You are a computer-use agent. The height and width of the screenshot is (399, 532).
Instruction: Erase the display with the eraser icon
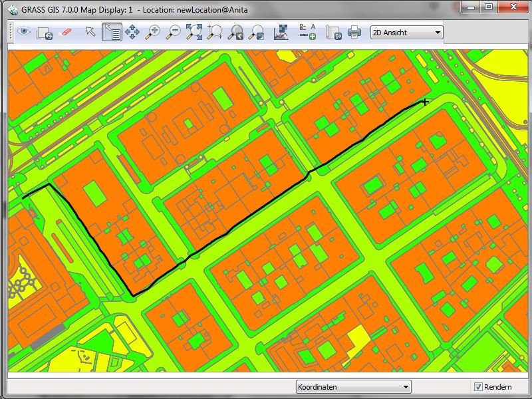coord(65,32)
